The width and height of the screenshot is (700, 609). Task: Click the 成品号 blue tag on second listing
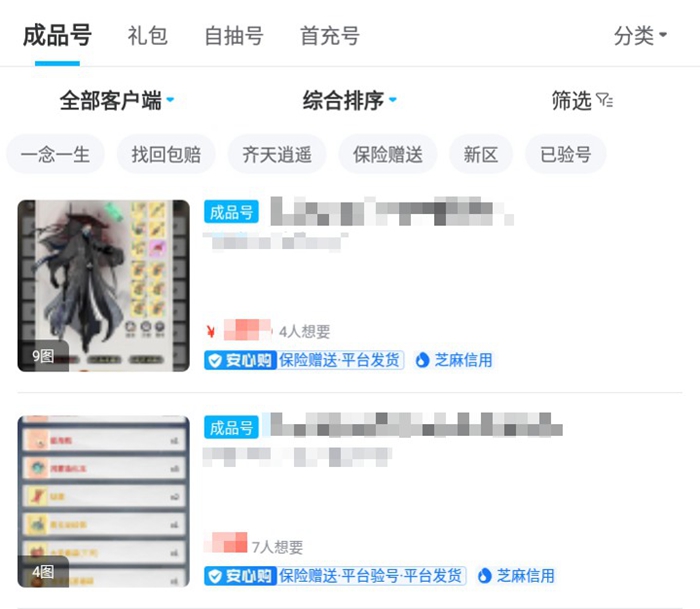pos(231,427)
